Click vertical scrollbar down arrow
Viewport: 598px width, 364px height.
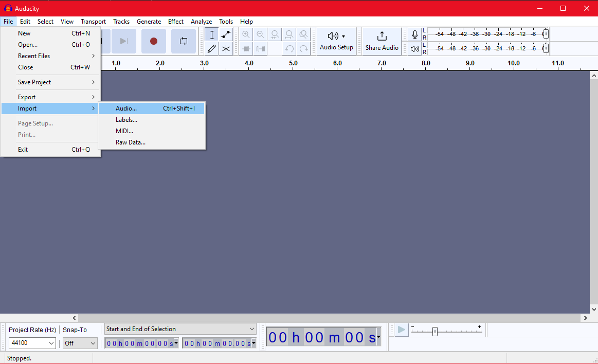coord(594,310)
